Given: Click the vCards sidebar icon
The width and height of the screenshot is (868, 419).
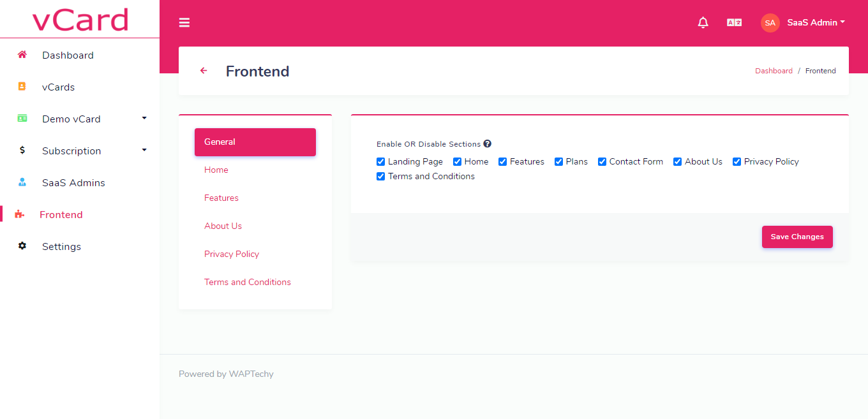Looking at the screenshot, I should pyautogui.click(x=22, y=87).
